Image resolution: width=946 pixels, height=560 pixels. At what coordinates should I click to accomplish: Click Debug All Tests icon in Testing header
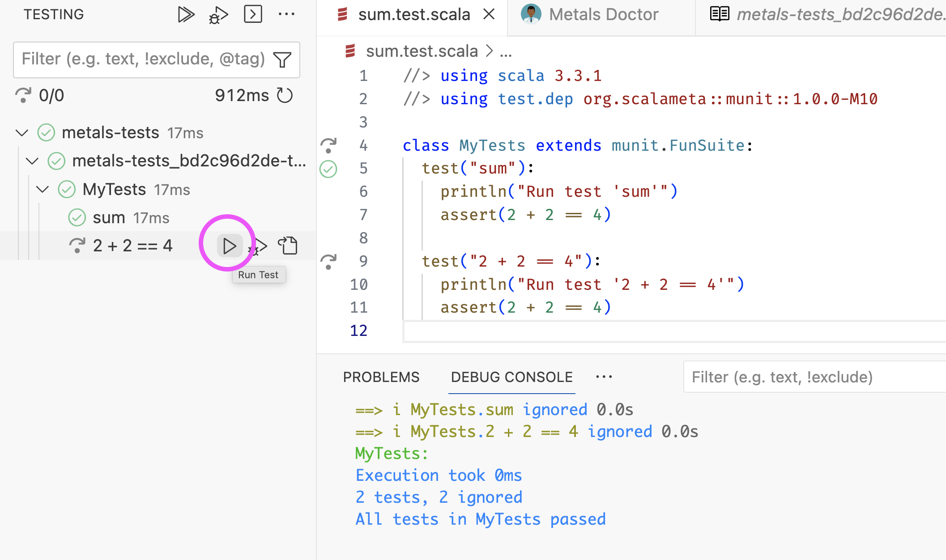[218, 15]
